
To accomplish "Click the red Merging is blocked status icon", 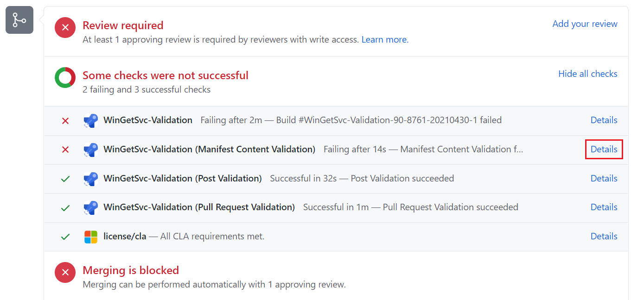I will (65, 272).
